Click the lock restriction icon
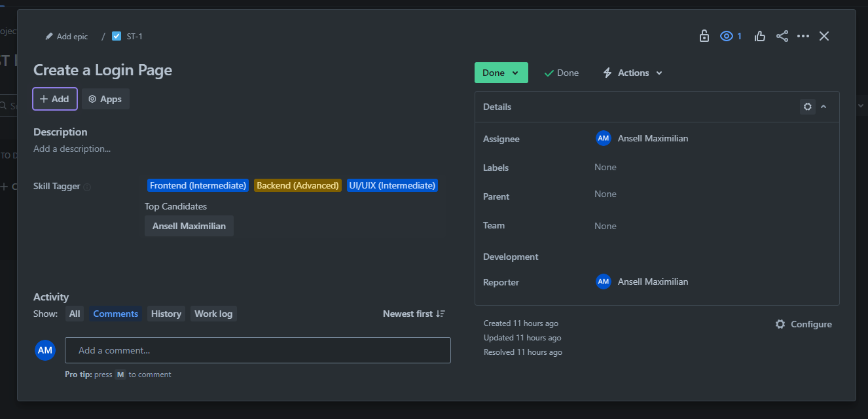Screen dimensions: 868x419 (704, 36)
